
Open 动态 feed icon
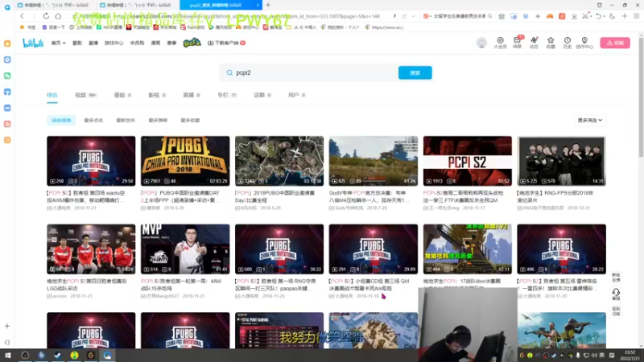point(534,43)
